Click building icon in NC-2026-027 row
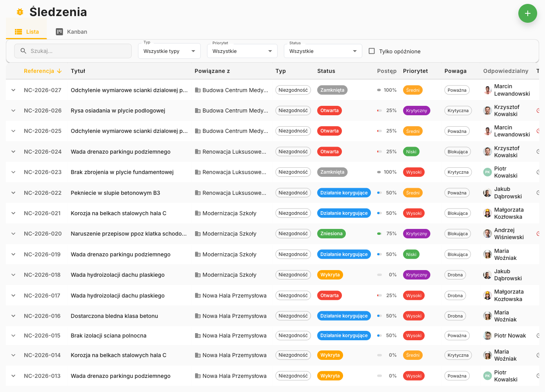This screenshot has width=545, height=392. point(198,90)
